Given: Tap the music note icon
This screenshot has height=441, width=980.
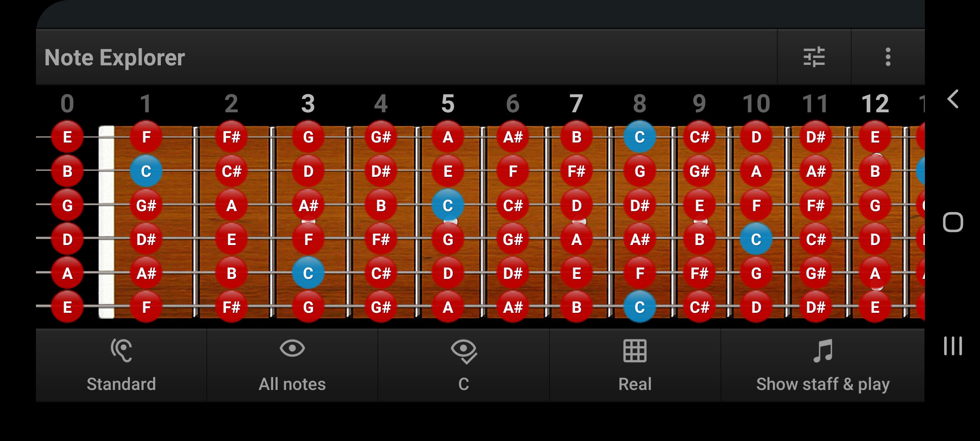Looking at the screenshot, I should 822,350.
